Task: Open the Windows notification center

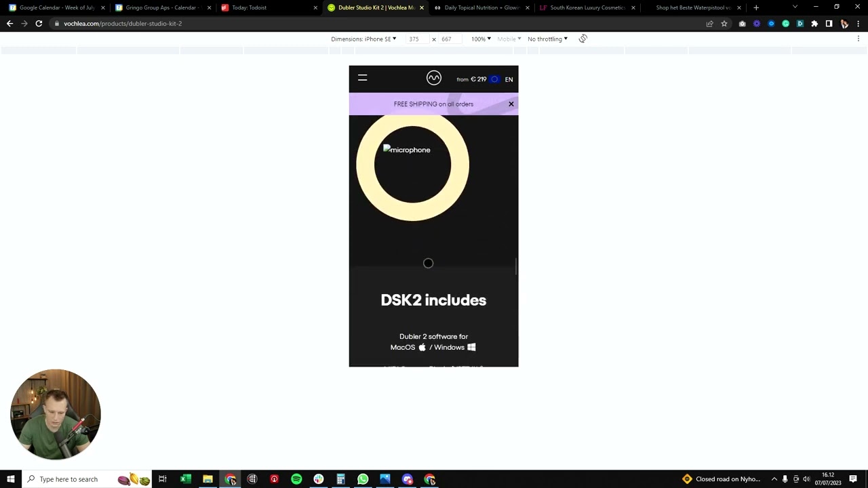Action: (x=853, y=479)
